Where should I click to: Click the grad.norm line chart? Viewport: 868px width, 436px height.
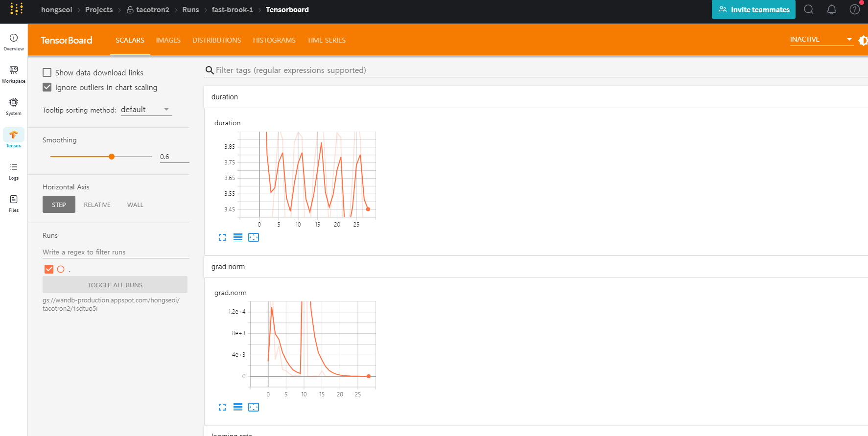click(313, 344)
